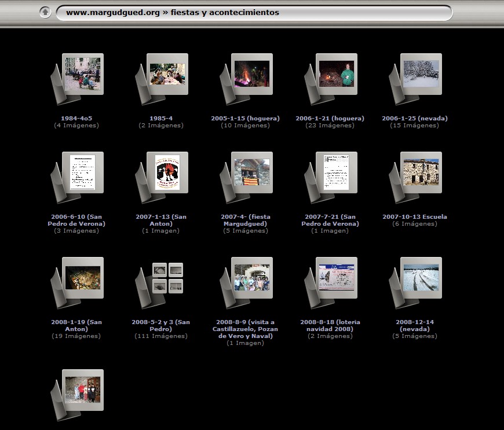Open '2008-8-18 (loteria navidad 2008)' title link
Image resolution: width=504 pixels, height=430 pixels.
coord(330,326)
